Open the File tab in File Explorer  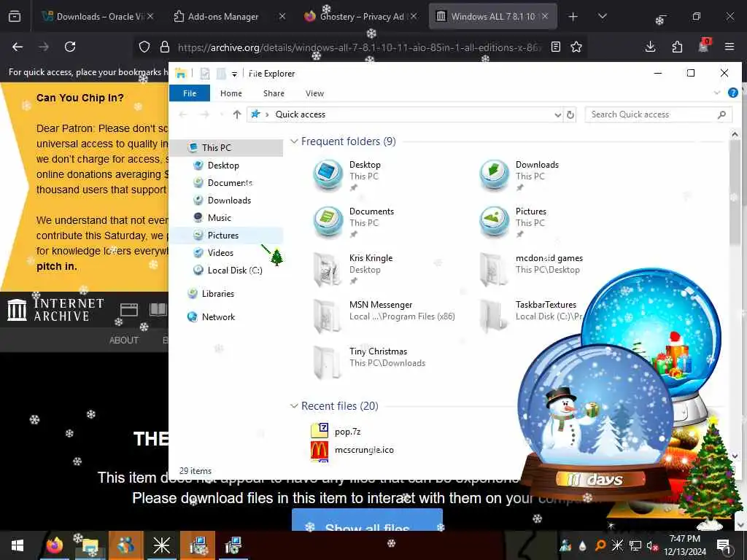pos(190,93)
